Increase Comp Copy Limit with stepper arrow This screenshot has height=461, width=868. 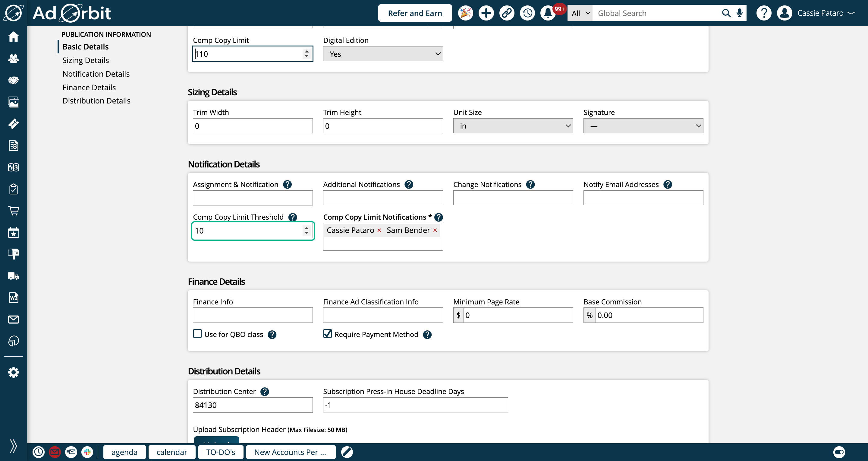[x=306, y=51]
